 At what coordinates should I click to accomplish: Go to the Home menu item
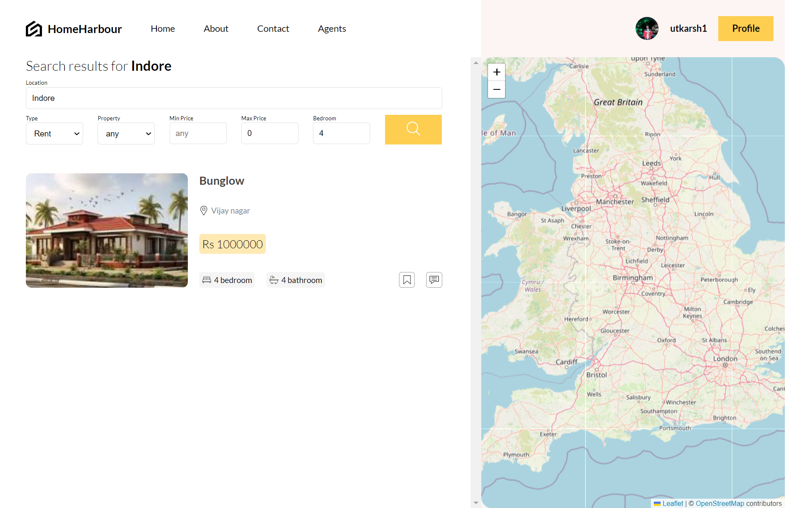pyautogui.click(x=162, y=28)
